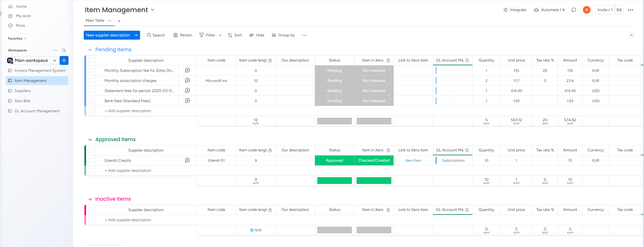The width and height of the screenshot is (644, 247).
Task: Click the Invite / 1 button
Action: click(x=605, y=10)
